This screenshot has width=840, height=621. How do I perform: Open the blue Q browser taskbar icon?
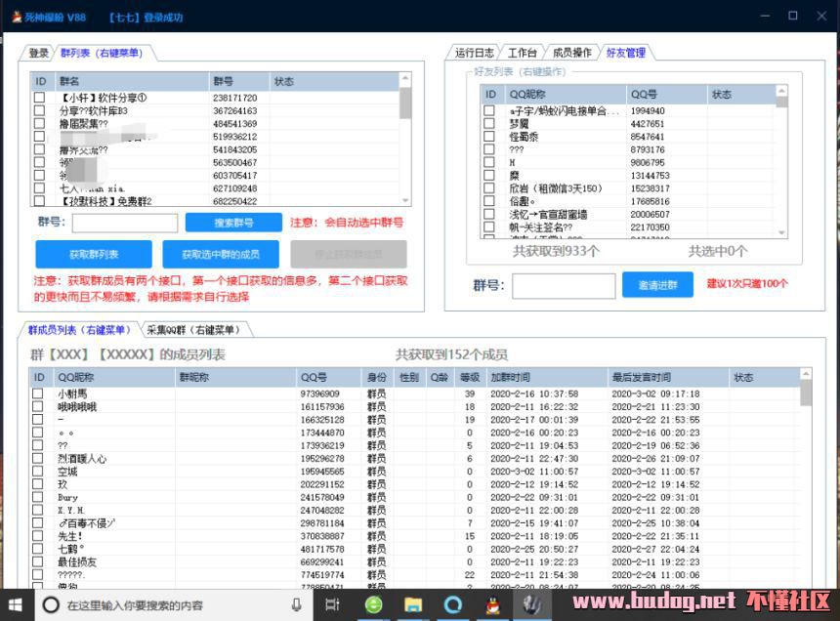[x=453, y=605]
